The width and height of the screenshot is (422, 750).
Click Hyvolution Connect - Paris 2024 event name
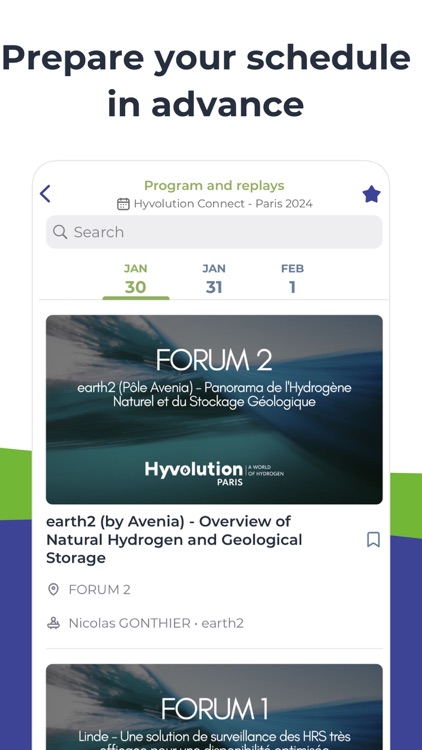pos(223,204)
